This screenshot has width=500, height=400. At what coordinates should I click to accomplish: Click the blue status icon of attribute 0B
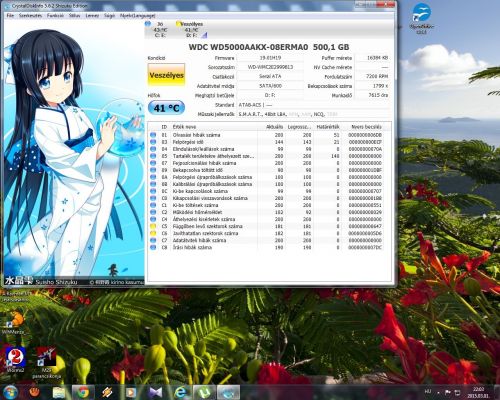[153, 184]
